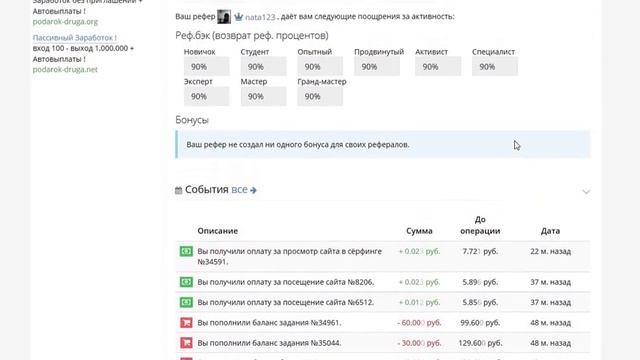
Task: Click arrow icon next to 'все'
Action: pyautogui.click(x=253, y=190)
